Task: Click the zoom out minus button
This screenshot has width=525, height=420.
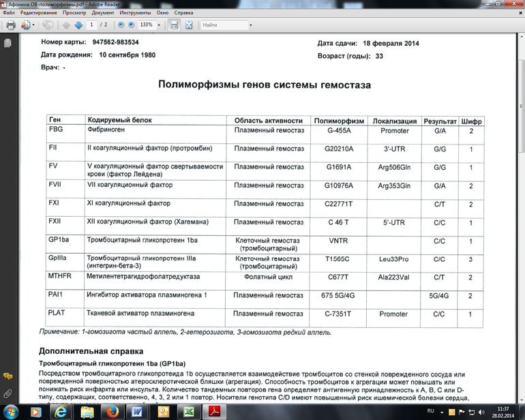Action: click(x=121, y=25)
